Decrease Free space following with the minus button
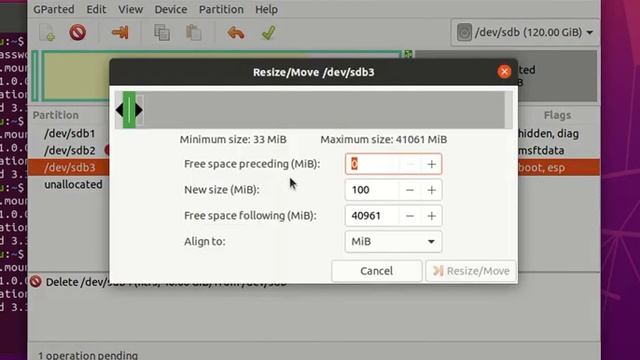 [x=410, y=216]
